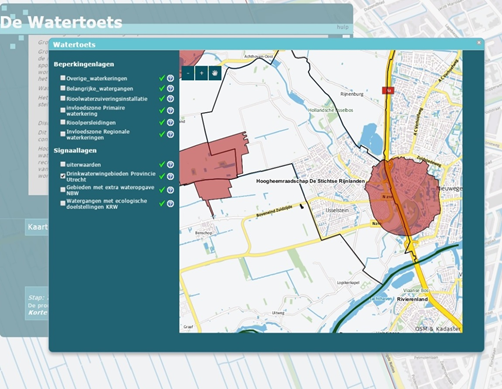This screenshot has width=502, height=389.
Task: Click the Watertoets dialog title
Action: (74, 45)
